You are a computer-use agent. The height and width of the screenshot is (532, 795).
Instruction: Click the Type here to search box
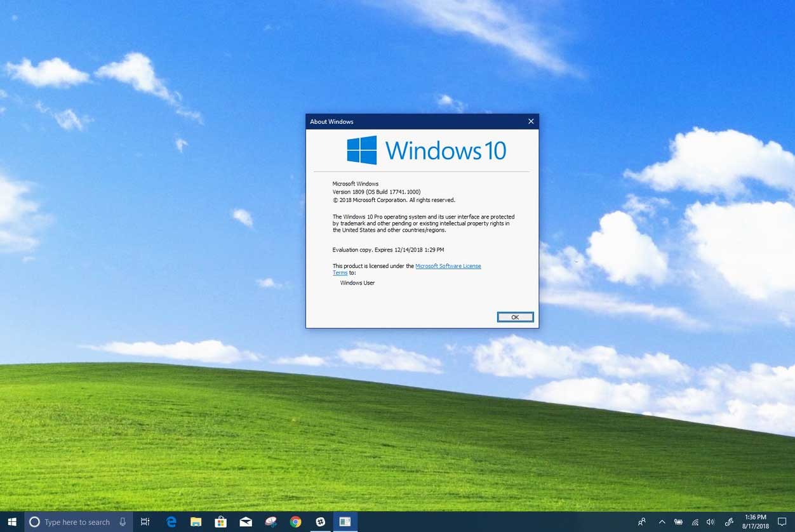click(77, 522)
